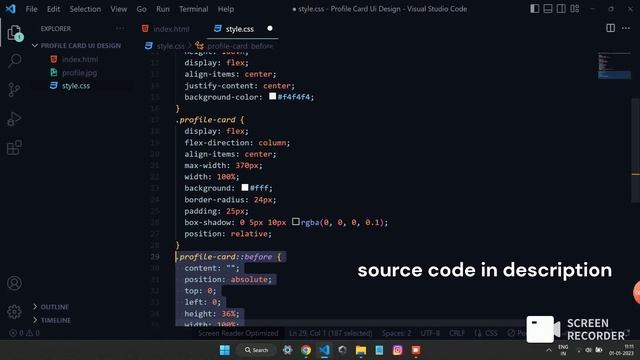Viewport: 640px width, 360px height.
Task: Click Ln 29, Col 1 cursor position
Action: click(x=331, y=333)
